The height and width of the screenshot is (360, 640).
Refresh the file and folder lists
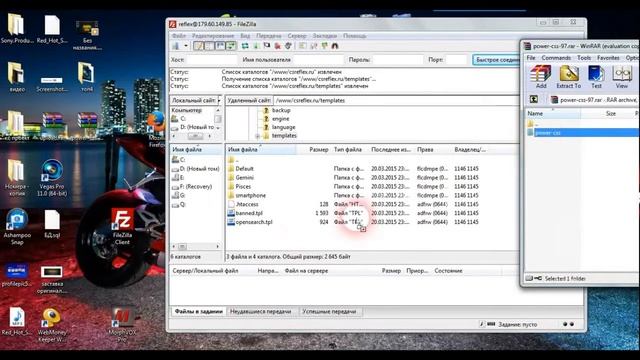245,46
